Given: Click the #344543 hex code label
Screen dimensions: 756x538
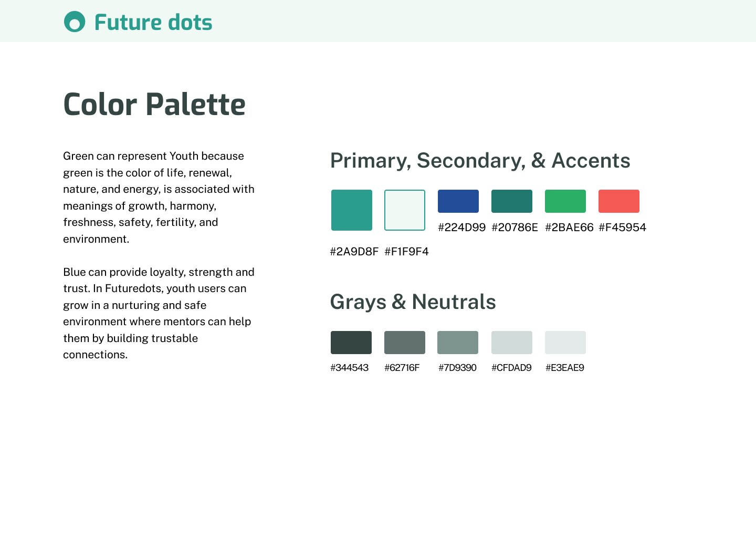Looking at the screenshot, I should coord(350,368).
